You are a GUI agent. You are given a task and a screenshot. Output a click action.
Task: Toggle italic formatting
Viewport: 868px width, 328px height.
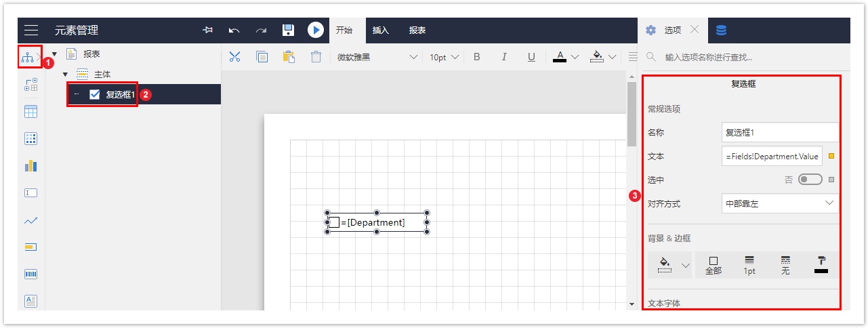coord(504,57)
